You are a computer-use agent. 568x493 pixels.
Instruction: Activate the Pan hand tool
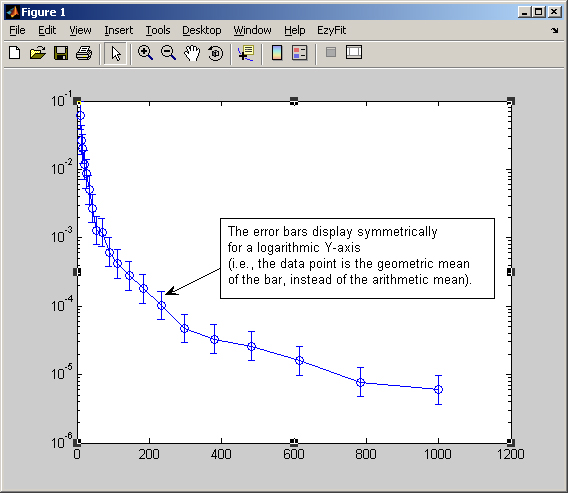tap(192, 53)
